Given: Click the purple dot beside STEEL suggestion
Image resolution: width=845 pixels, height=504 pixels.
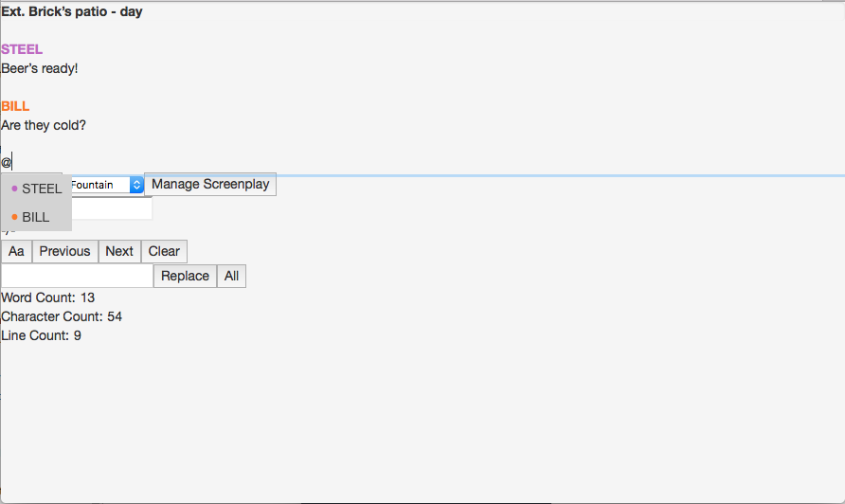Looking at the screenshot, I should [x=14, y=189].
